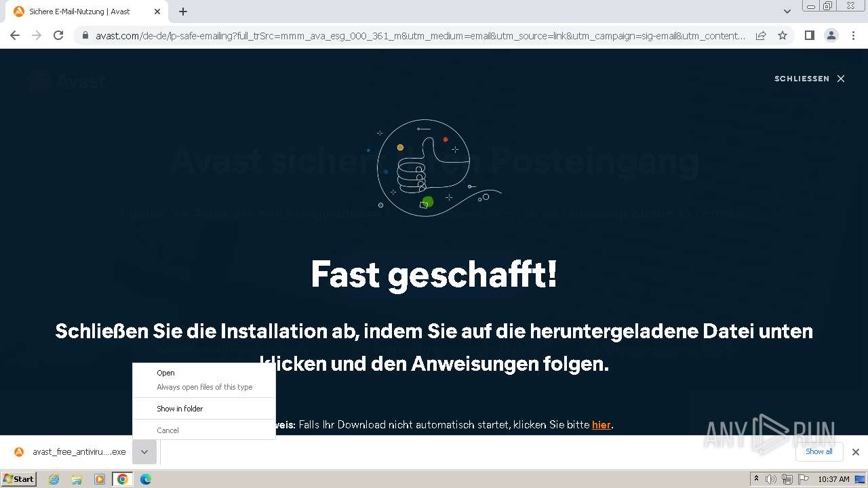Open the downloaded avast_free_antivirus exe file
The height and width of the screenshot is (488, 868).
pos(79,452)
